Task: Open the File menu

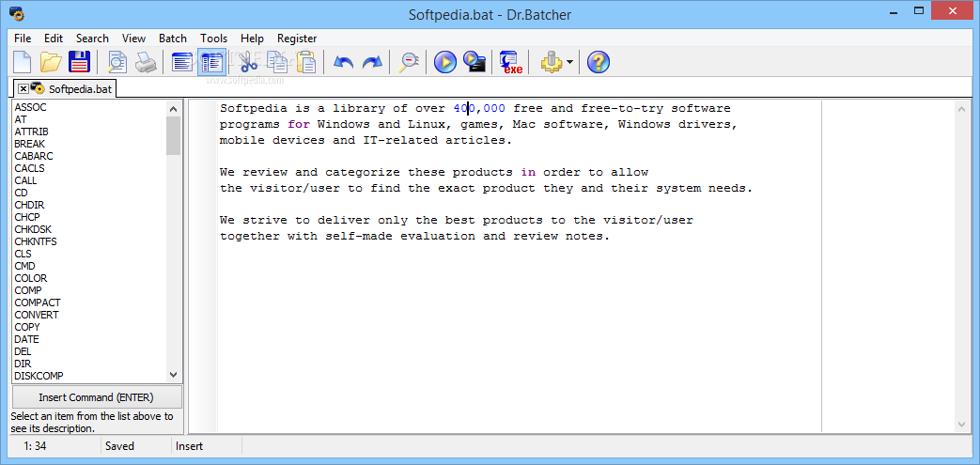Action: click(x=23, y=39)
